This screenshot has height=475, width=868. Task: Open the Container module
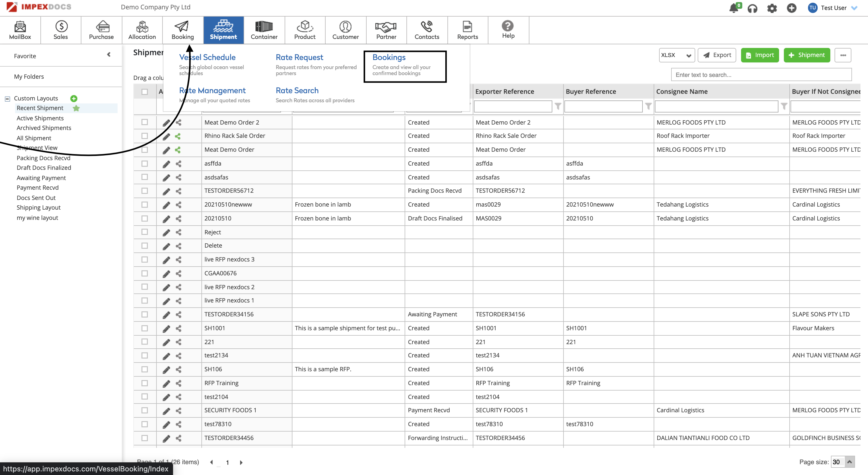point(264,30)
